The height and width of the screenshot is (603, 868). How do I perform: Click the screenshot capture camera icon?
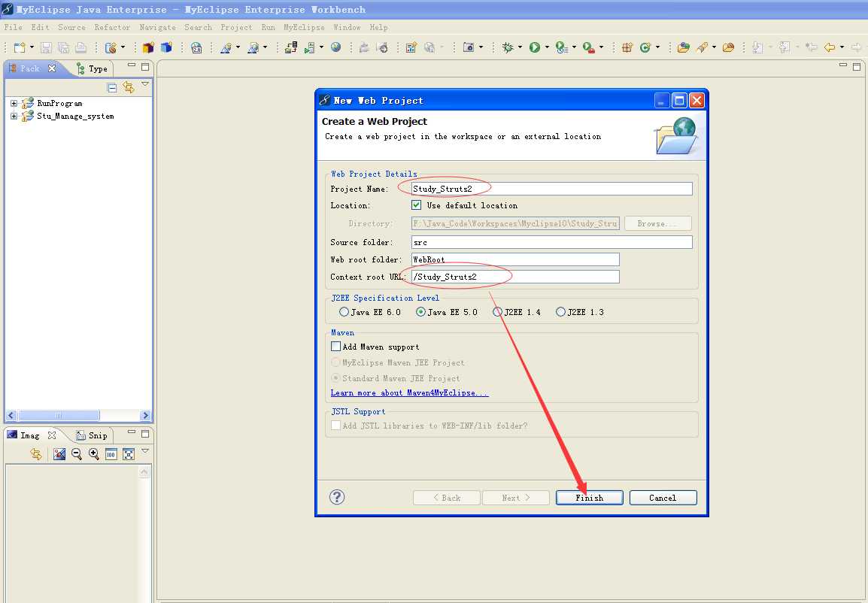(469, 47)
